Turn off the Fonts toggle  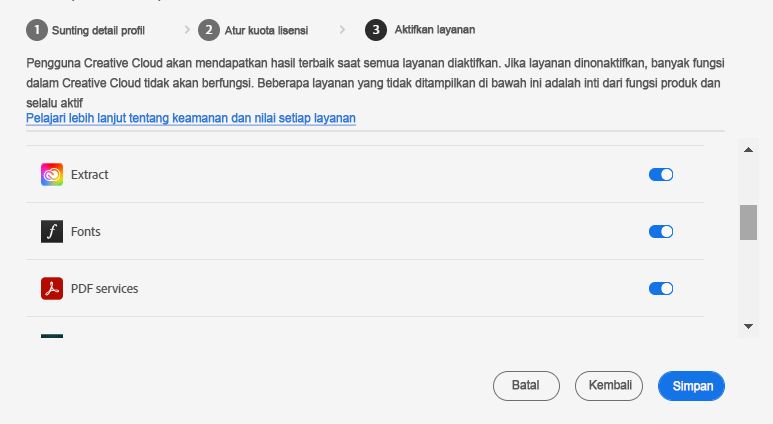[661, 232]
